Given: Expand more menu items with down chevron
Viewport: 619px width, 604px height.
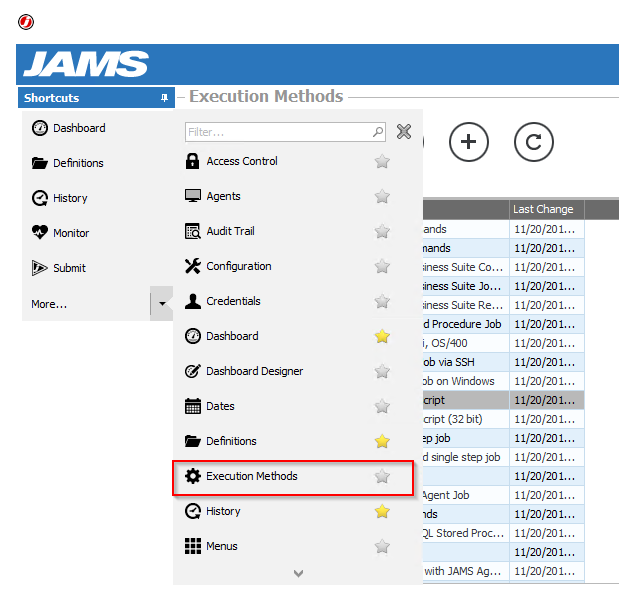Looking at the screenshot, I should [298, 573].
